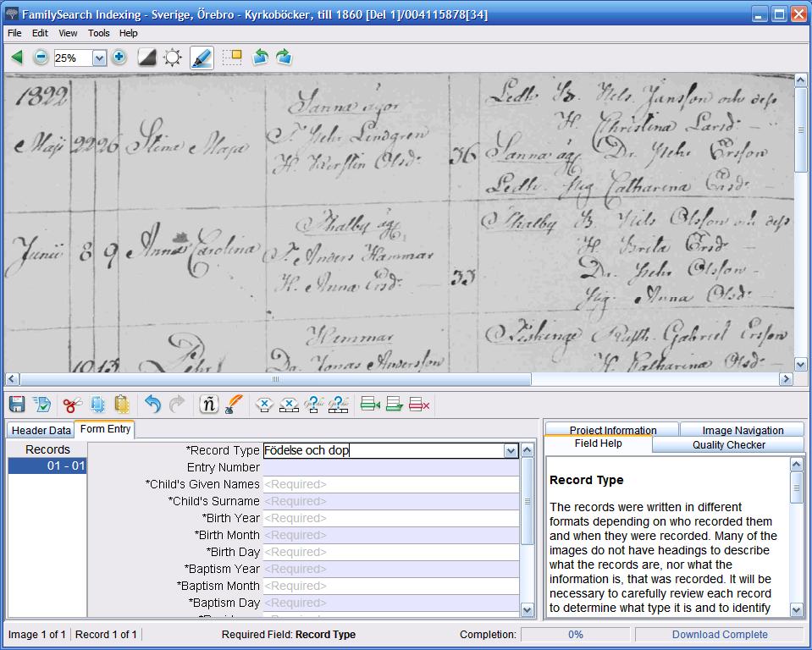
Task: Invert the image colors
Action: coord(146,58)
